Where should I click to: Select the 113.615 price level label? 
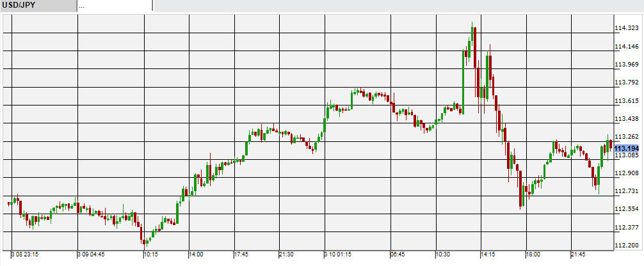pyautogui.click(x=626, y=101)
